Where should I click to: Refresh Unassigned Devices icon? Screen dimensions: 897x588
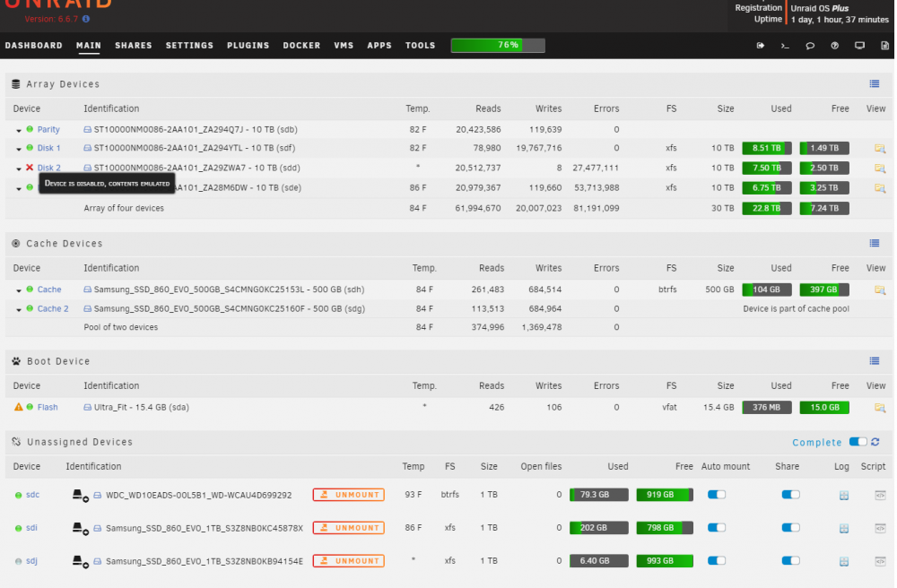[x=875, y=442]
